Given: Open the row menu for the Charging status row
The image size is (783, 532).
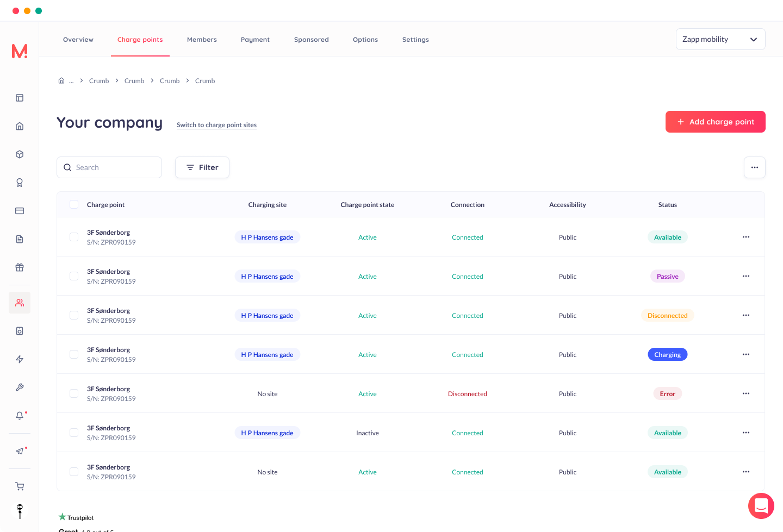Looking at the screenshot, I should click(746, 354).
